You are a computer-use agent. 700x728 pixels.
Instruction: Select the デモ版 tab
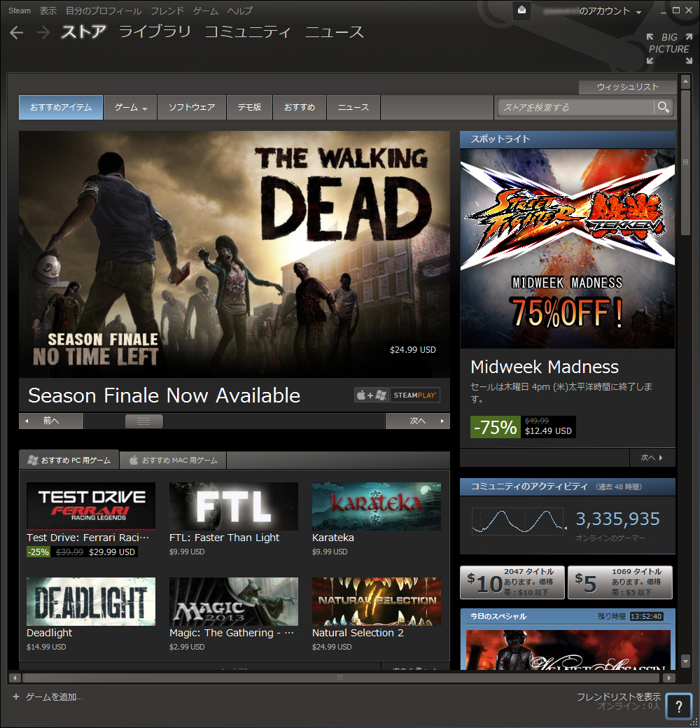pyautogui.click(x=249, y=107)
